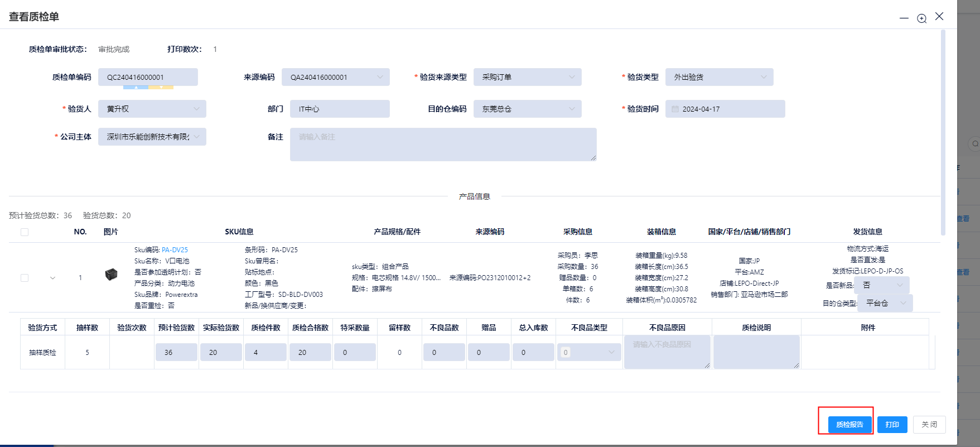Viewport: 980px width, 447px height.
Task: Open the 验货类型 dropdown showing 外出验货
Action: coord(720,77)
